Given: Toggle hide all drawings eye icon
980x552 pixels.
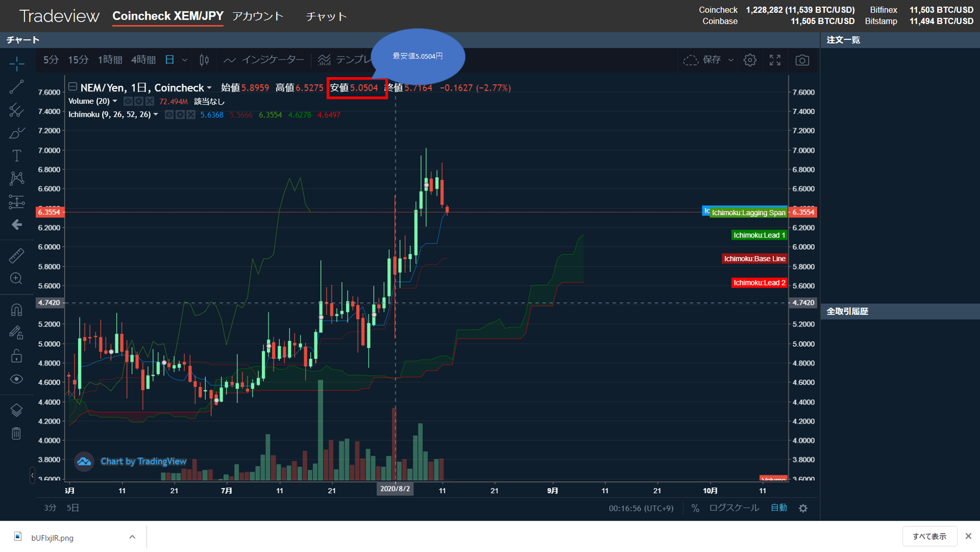Looking at the screenshot, I should [16, 379].
